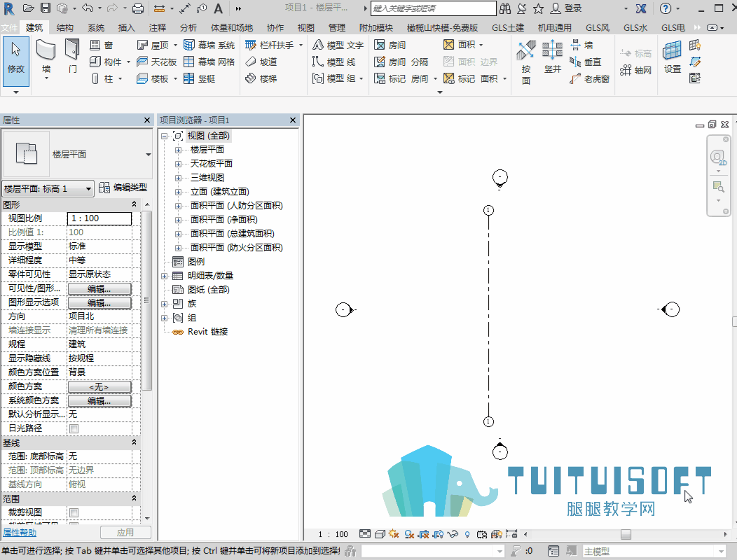
Task: Click the detail level icon in view control bar
Action: 365,534
